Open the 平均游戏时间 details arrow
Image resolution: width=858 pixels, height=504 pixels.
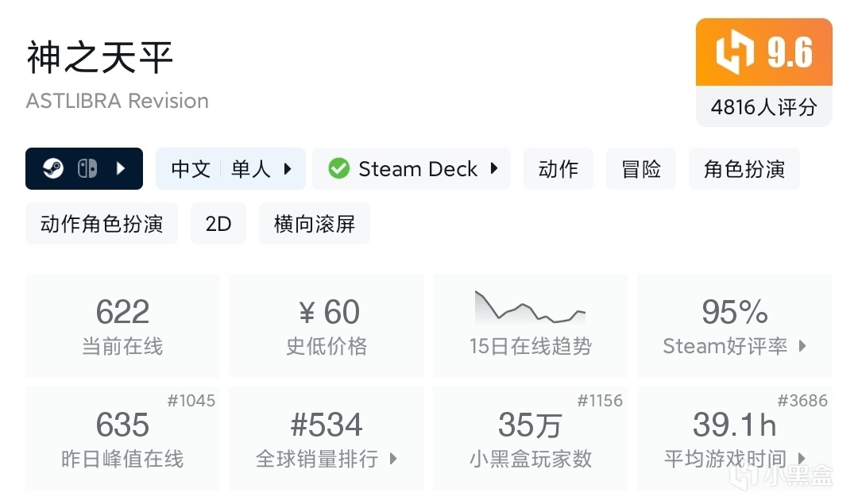[802, 459]
